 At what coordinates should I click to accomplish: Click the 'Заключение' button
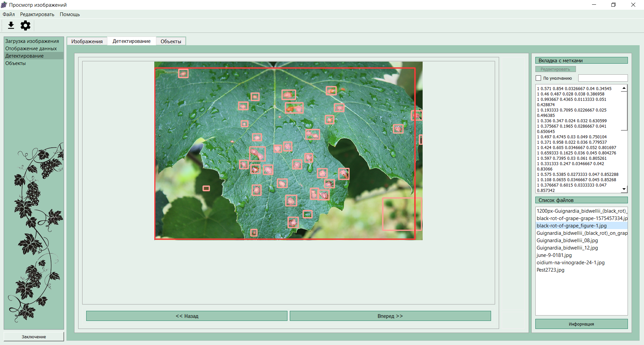click(x=34, y=337)
